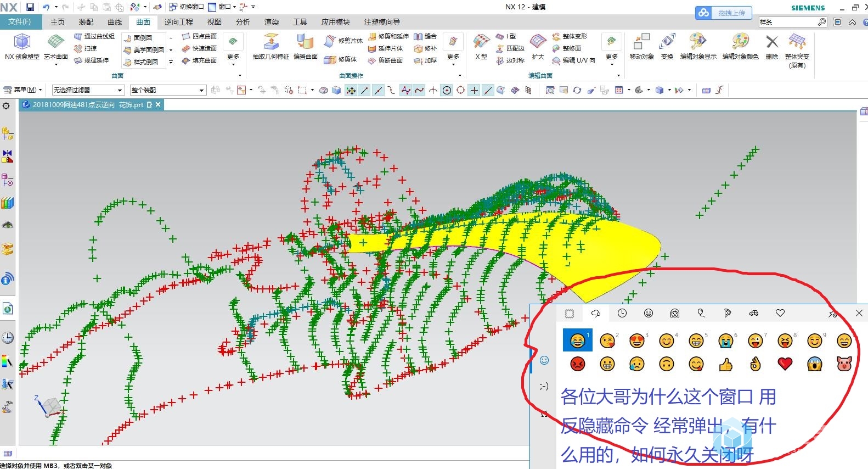This screenshot has height=469, width=868.
Task: Expand the 美学面倒圆 gallery arrow
Action: tap(171, 50)
